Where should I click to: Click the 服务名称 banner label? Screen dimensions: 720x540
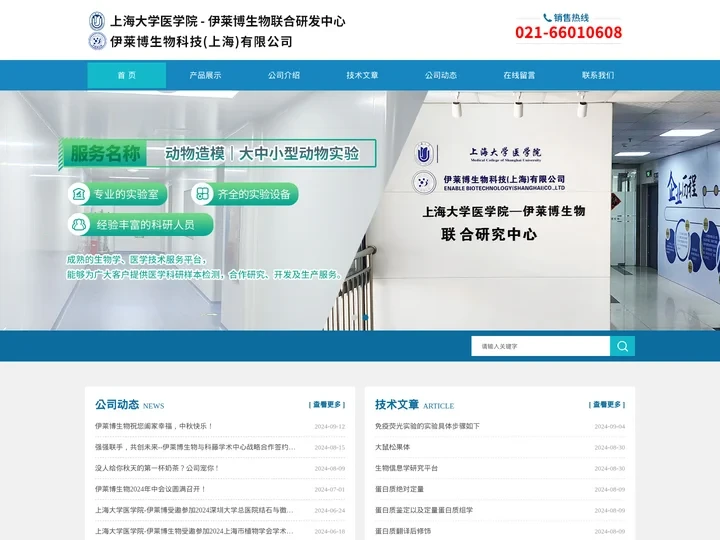tap(105, 153)
